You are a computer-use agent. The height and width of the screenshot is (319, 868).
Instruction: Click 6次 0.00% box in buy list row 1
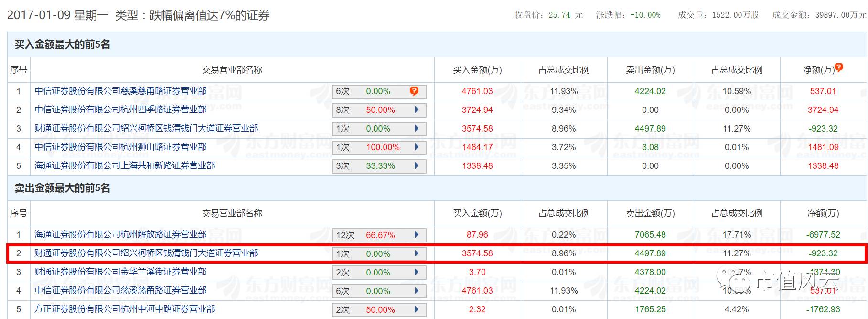[x=379, y=91]
